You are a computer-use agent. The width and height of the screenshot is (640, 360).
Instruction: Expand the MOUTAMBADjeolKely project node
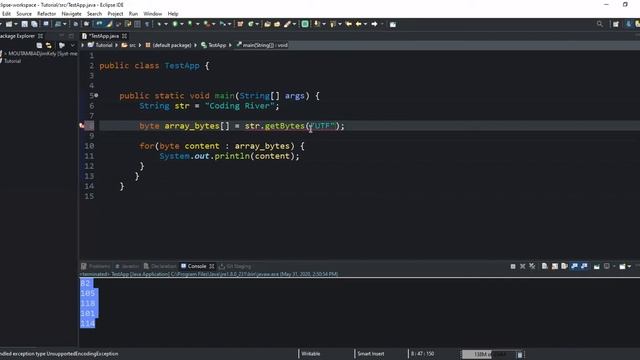pos(5,53)
